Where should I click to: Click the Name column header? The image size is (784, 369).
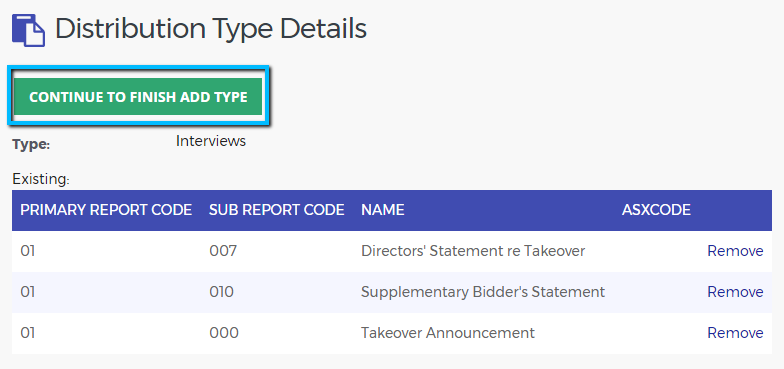(382, 210)
